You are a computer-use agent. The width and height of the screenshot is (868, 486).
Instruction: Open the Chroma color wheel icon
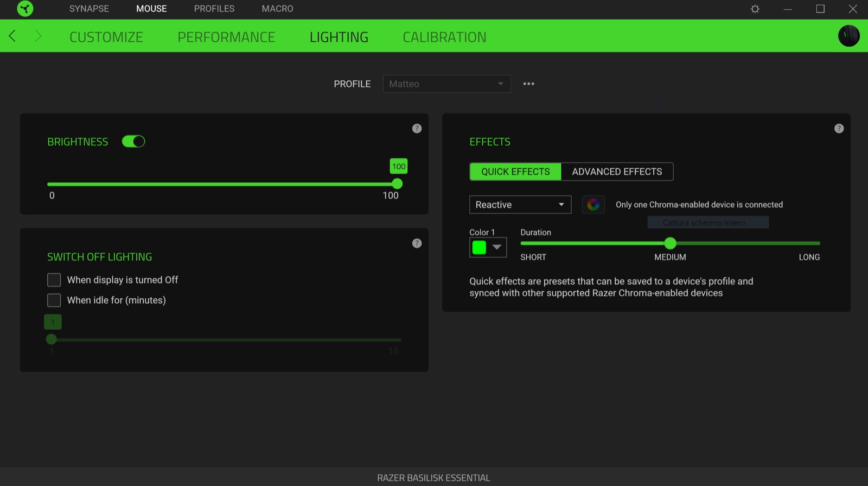[x=593, y=204]
